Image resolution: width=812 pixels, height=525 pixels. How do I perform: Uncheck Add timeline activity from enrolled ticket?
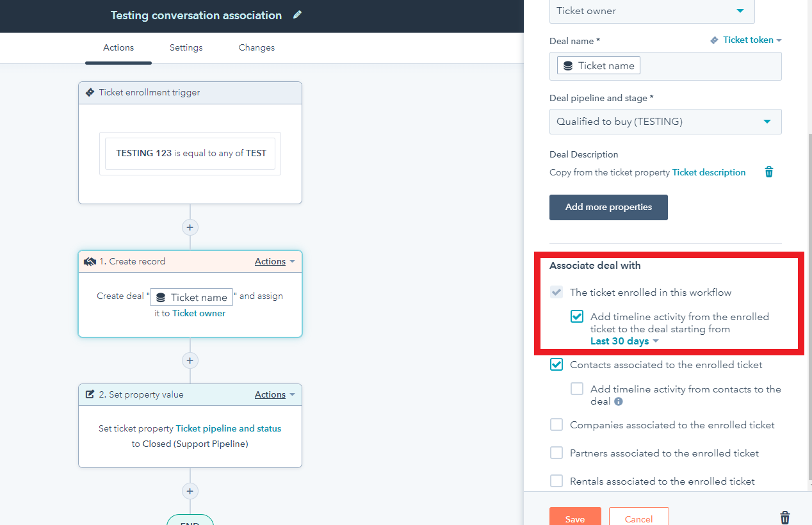click(577, 317)
